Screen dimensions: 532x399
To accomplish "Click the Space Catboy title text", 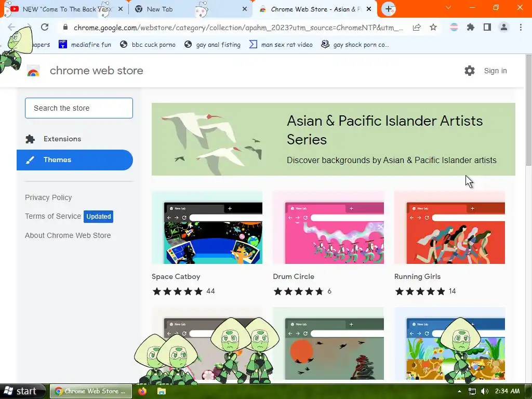I will pos(176,276).
